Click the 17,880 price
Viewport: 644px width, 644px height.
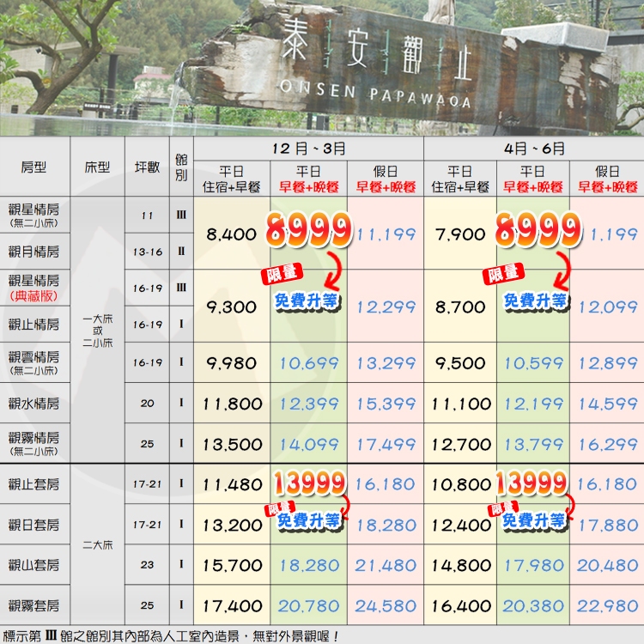click(x=608, y=525)
